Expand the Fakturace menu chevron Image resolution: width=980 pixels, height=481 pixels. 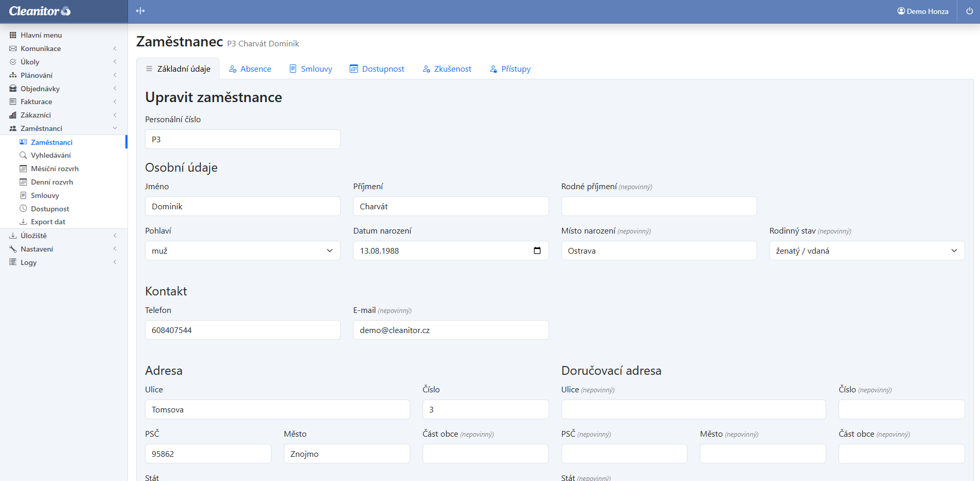(115, 102)
